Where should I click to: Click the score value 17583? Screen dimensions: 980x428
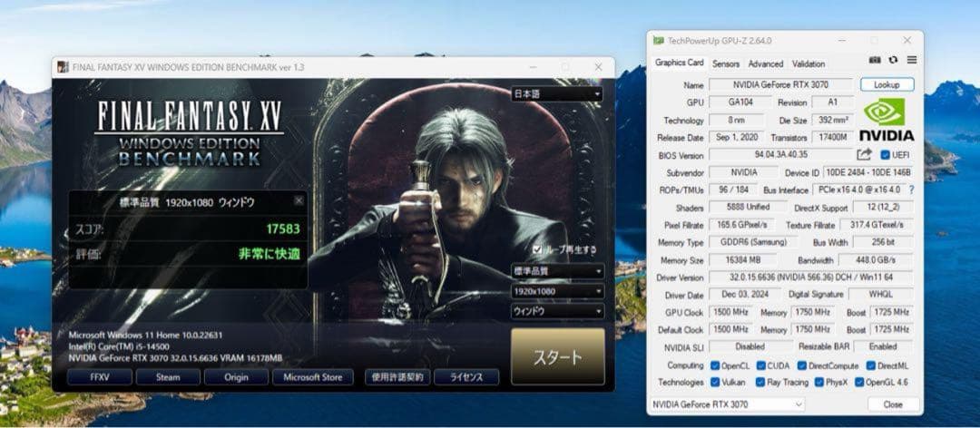(283, 229)
